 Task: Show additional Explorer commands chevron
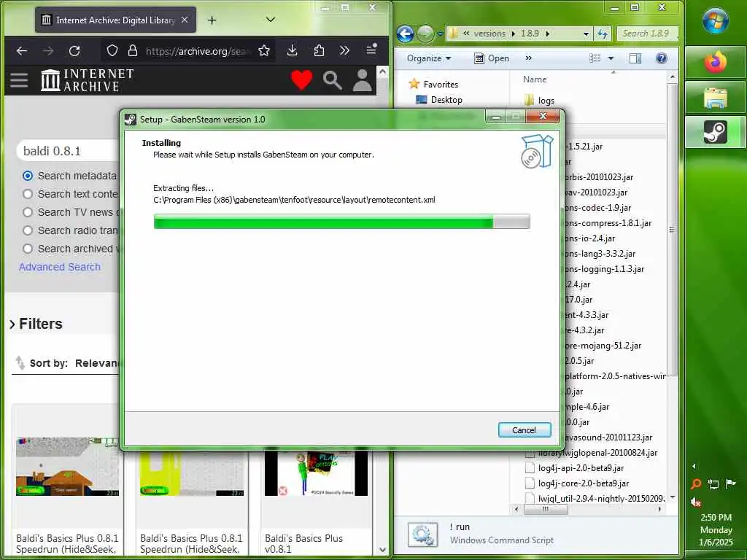tap(528, 58)
